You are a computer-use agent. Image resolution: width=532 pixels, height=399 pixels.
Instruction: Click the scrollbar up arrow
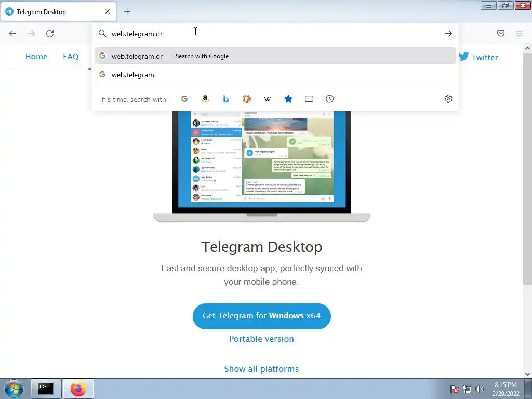(527, 48)
